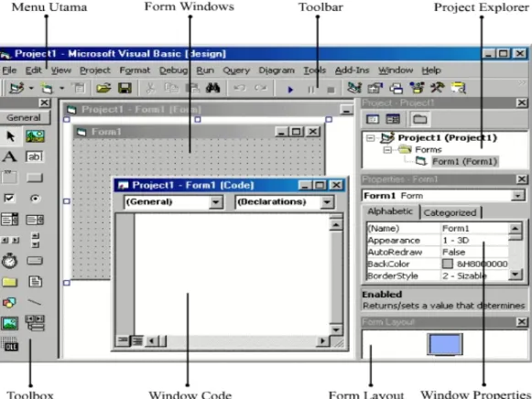Open the Toolbox via hammer-wrench icon
The width and height of the screenshot is (532, 399).
438,88
